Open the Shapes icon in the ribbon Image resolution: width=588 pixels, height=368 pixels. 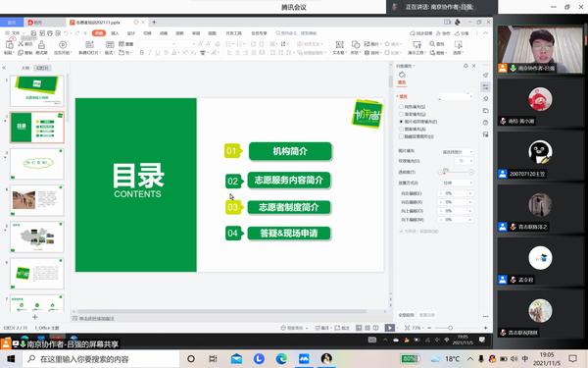355,45
